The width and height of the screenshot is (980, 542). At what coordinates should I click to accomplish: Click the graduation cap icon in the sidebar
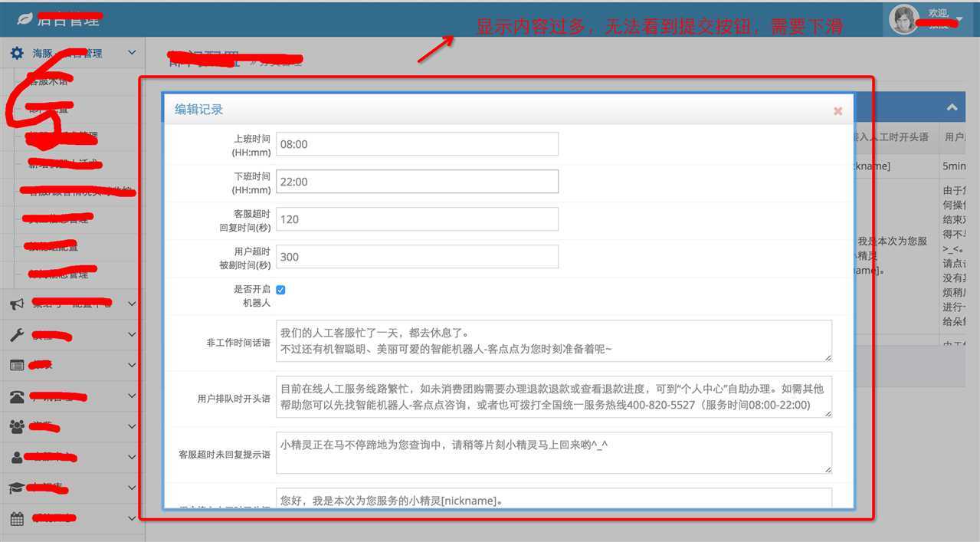pos(17,488)
